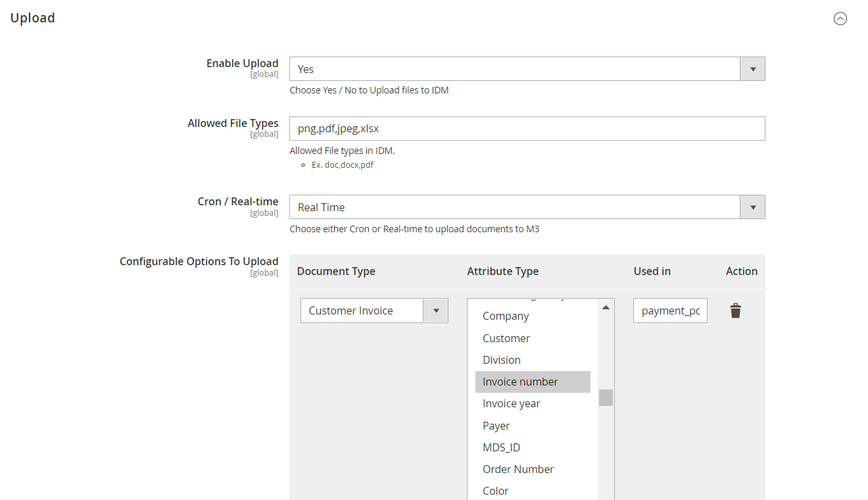Click the attribute list scrollbar thumb
Image resolution: width=868 pixels, height=500 pixels.
pos(606,397)
